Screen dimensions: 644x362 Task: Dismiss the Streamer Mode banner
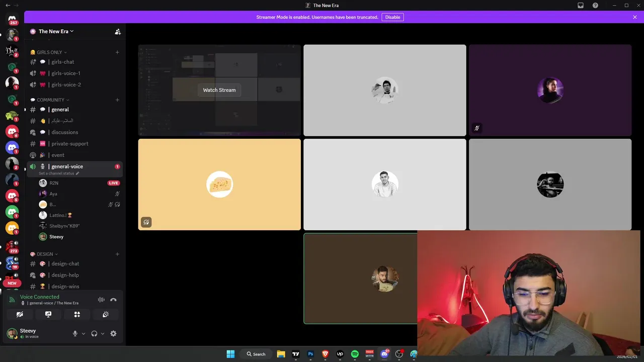pyautogui.click(x=635, y=17)
